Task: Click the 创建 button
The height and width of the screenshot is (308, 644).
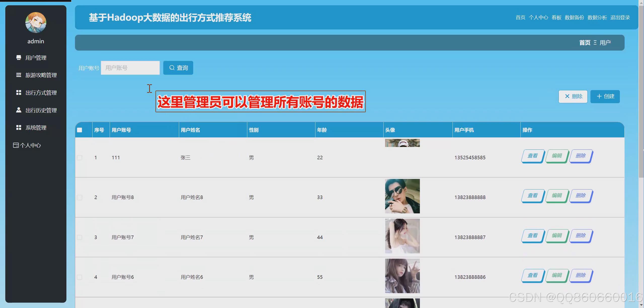Action: pos(605,96)
